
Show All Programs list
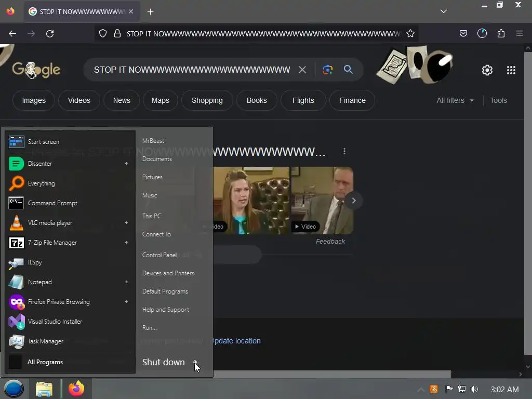(70, 362)
